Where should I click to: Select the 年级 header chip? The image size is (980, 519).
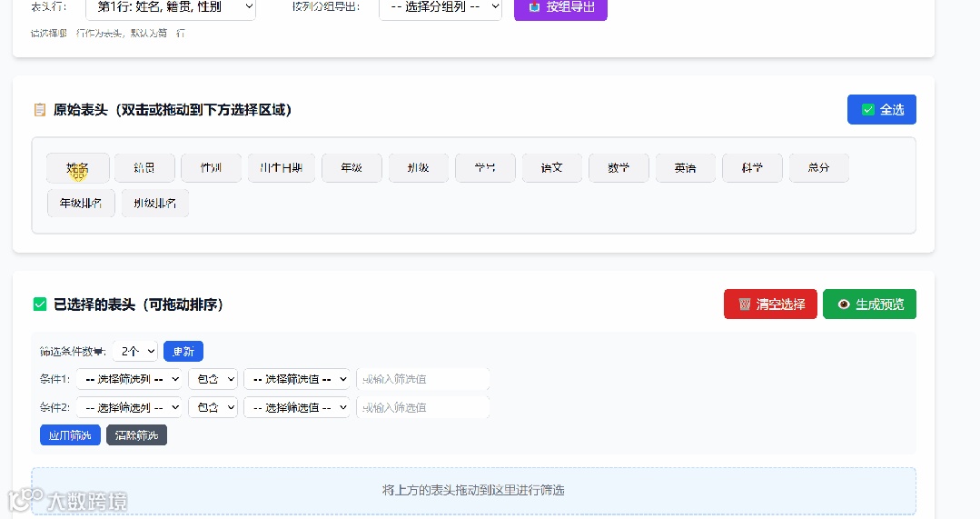(x=351, y=167)
